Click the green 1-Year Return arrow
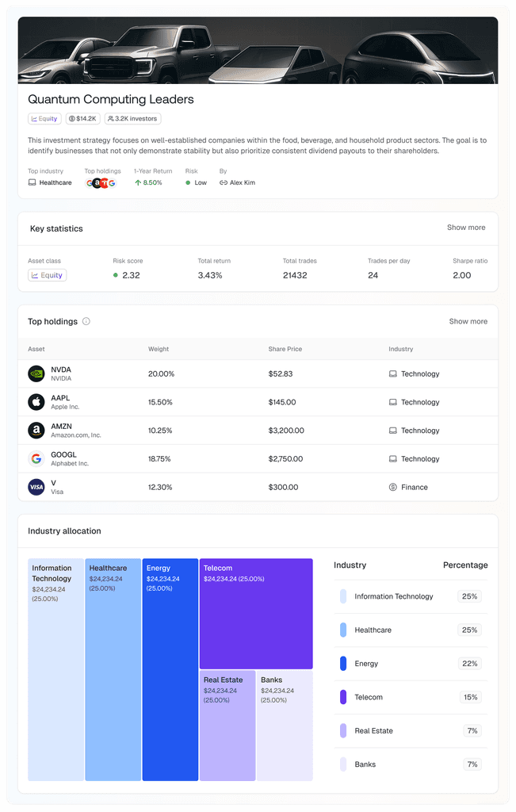This screenshot has width=516, height=812. click(138, 183)
